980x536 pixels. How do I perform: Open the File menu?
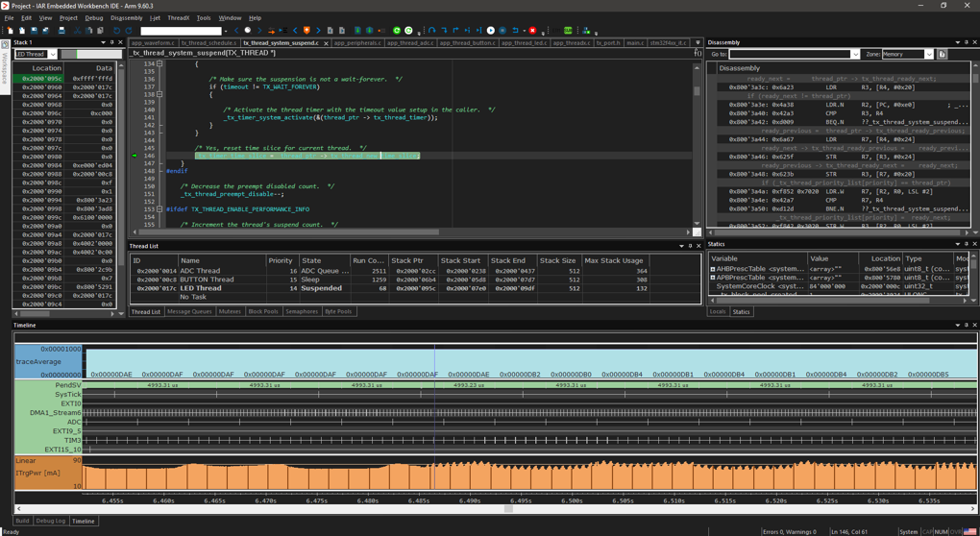point(9,18)
